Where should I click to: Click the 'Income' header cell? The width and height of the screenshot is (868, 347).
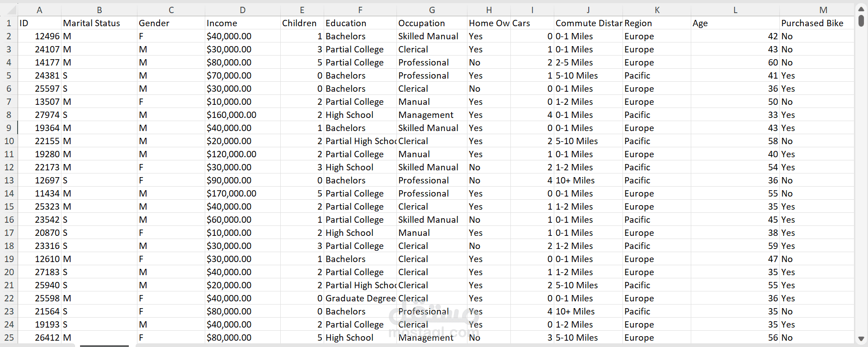click(243, 23)
